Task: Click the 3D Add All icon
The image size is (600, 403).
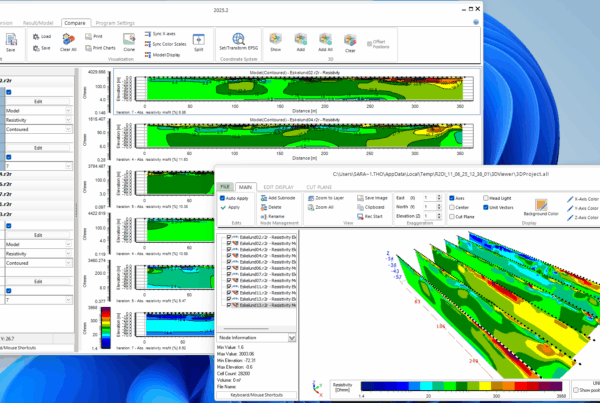Action: (325, 39)
